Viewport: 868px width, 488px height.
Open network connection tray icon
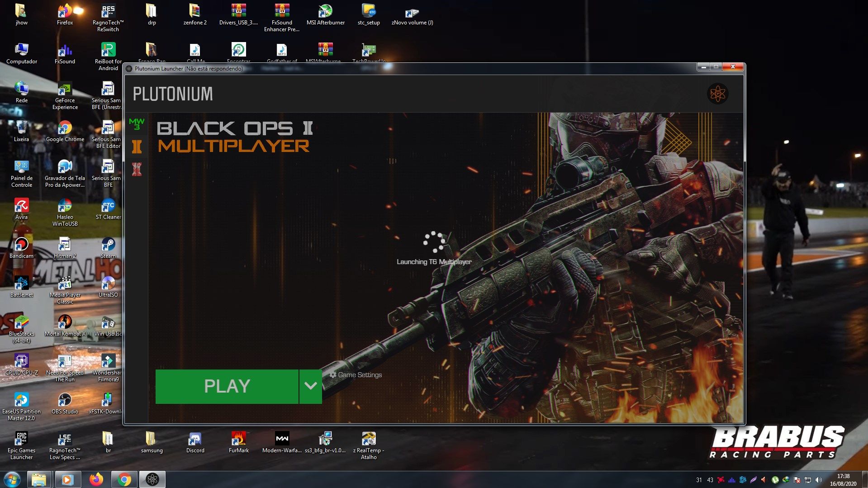(x=808, y=480)
